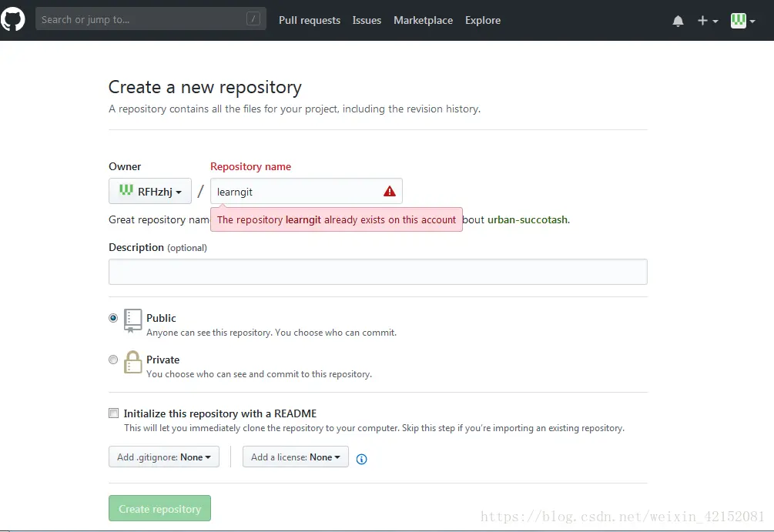774x532 pixels.
Task: Click the Create repository button
Action: [159, 508]
